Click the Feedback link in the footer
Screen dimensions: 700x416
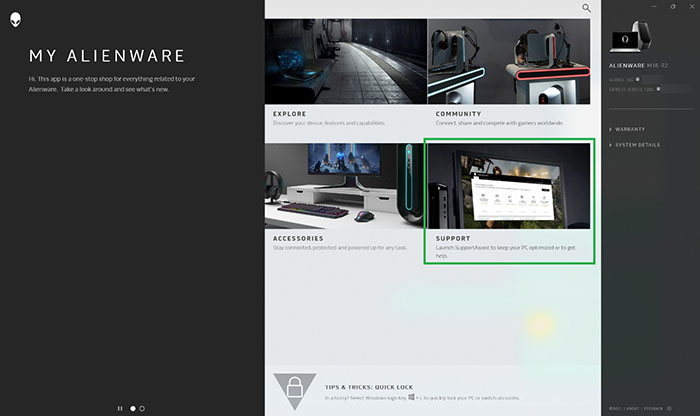653,408
